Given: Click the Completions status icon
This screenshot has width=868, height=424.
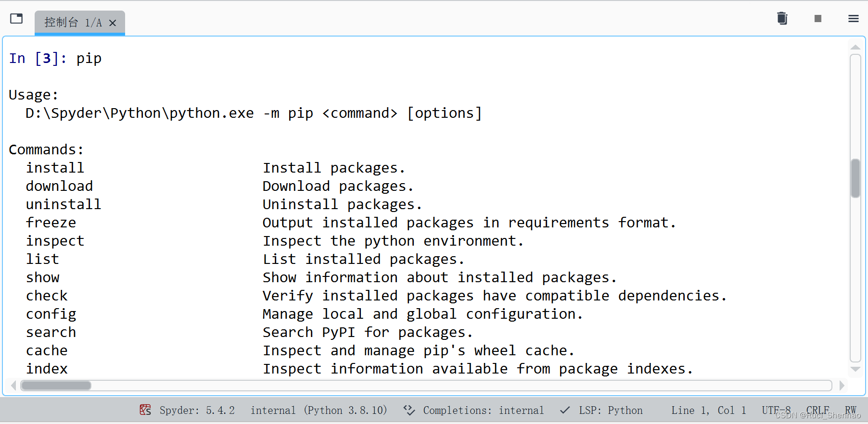Looking at the screenshot, I should point(409,410).
